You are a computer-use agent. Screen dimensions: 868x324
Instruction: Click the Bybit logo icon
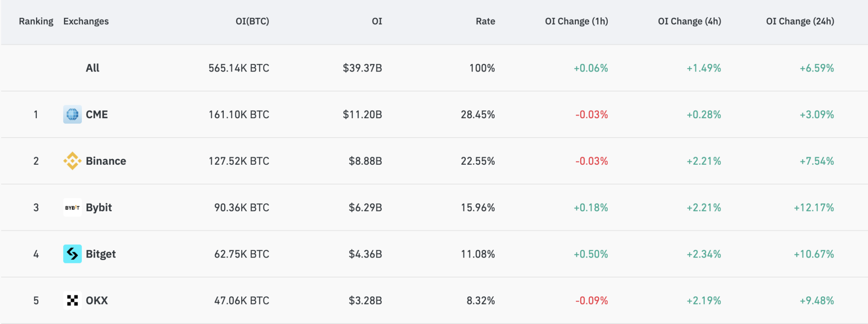72,208
